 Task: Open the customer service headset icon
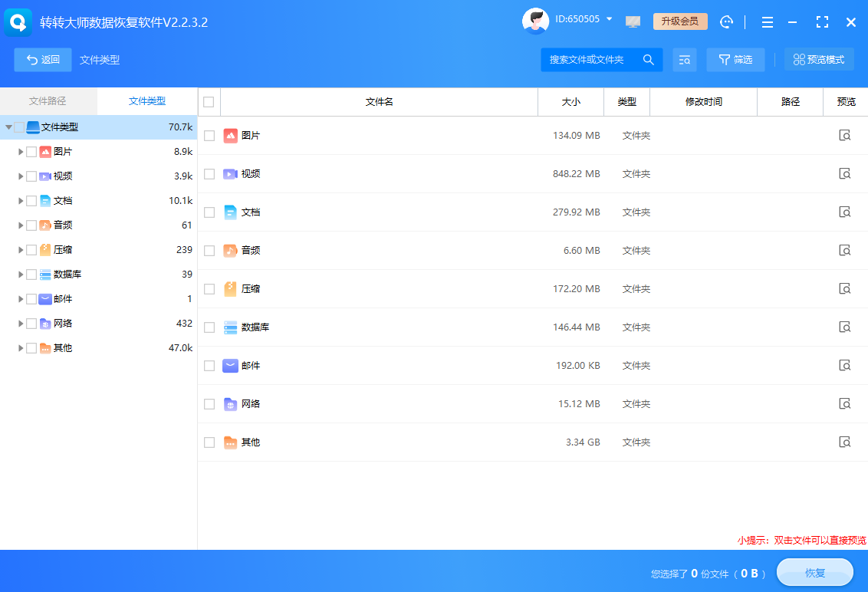[726, 21]
